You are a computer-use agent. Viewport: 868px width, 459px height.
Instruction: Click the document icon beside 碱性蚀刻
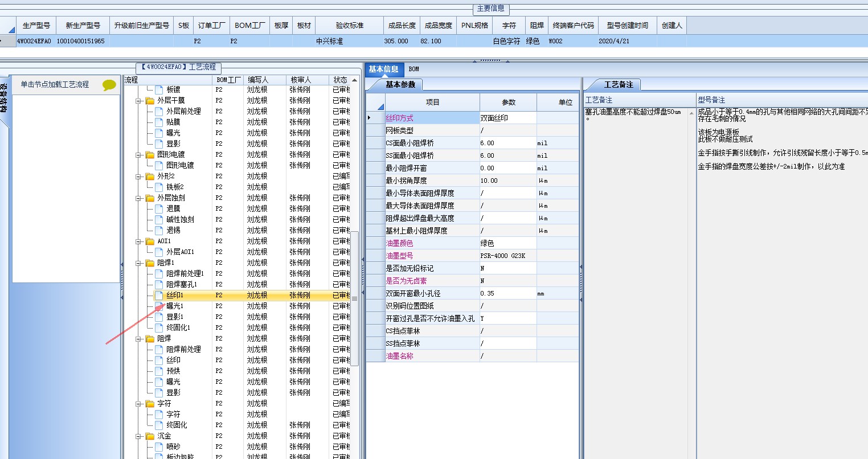[159, 219]
